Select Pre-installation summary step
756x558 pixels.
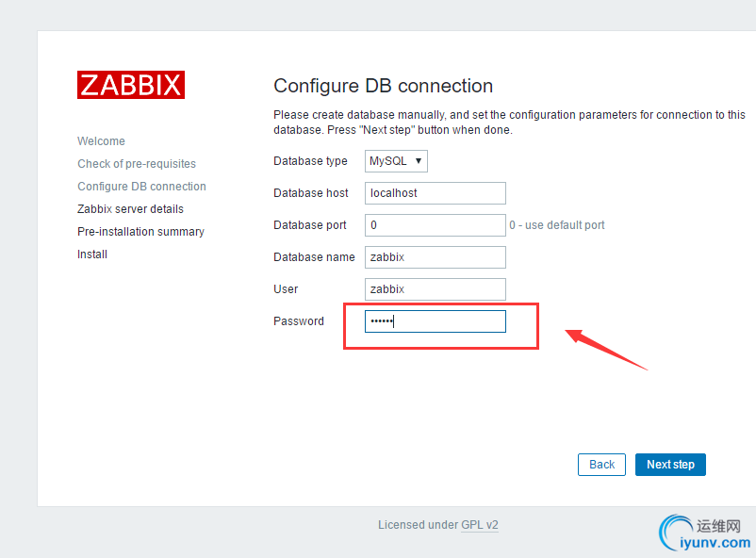(x=140, y=232)
